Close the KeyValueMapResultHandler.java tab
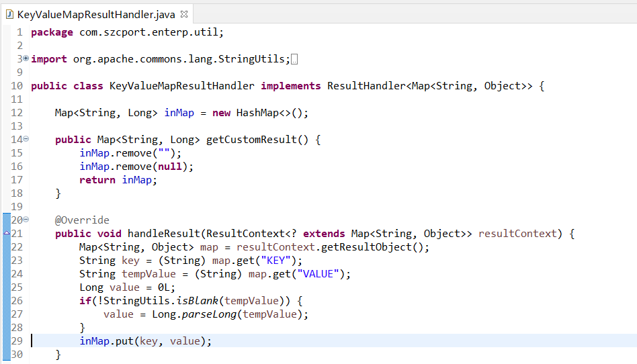Screen dimensions: 637x364 [x=184, y=14]
